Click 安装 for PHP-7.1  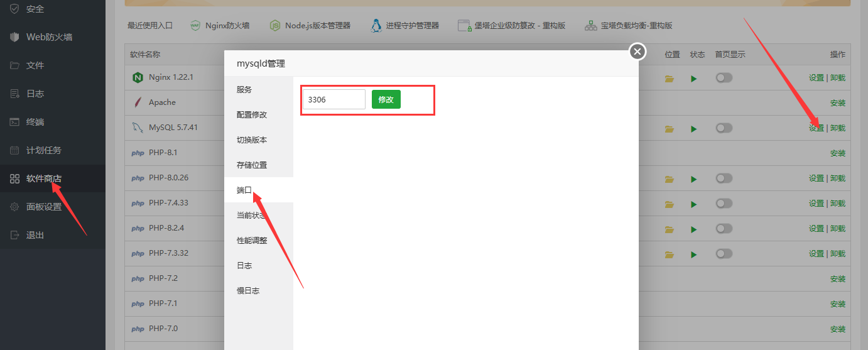[838, 304]
